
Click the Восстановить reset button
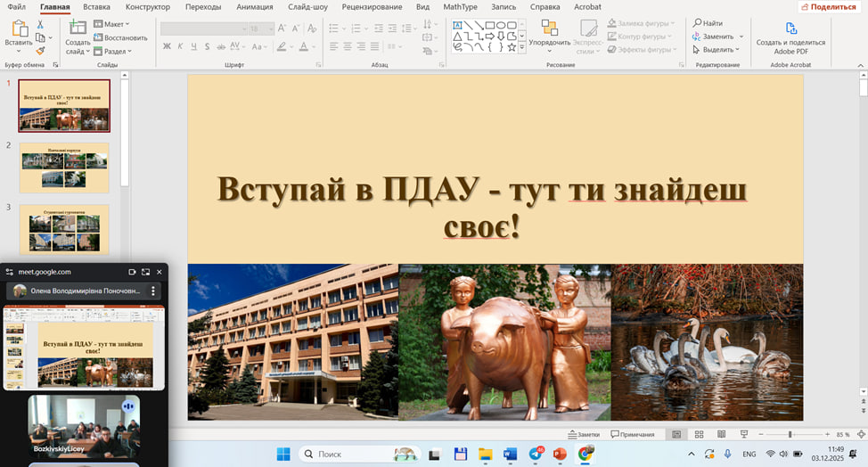[x=121, y=37]
